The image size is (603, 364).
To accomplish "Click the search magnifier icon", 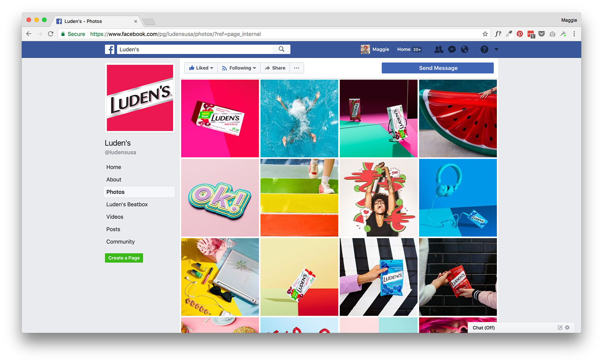I will [281, 49].
